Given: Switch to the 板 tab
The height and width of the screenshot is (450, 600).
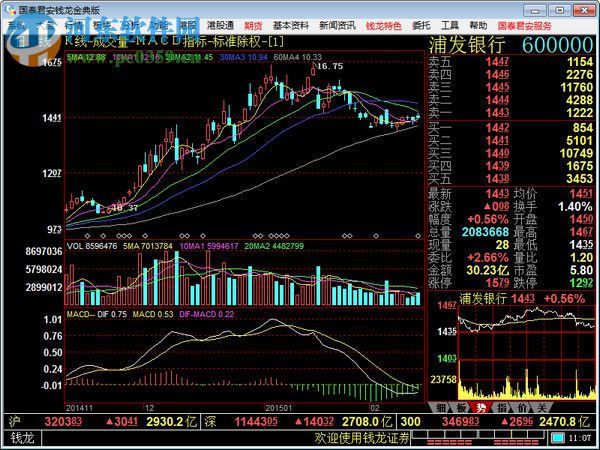Looking at the screenshot, I should click(x=461, y=408).
